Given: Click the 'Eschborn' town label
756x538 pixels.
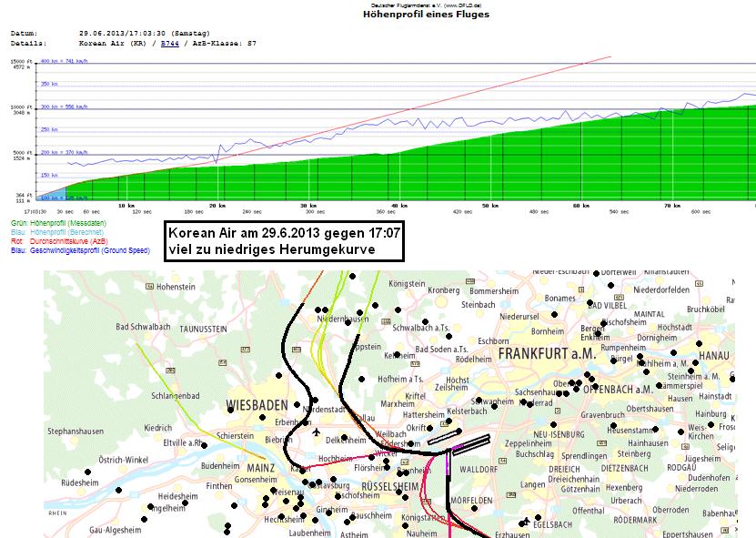Looking at the screenshot, I should click(493, 341).
